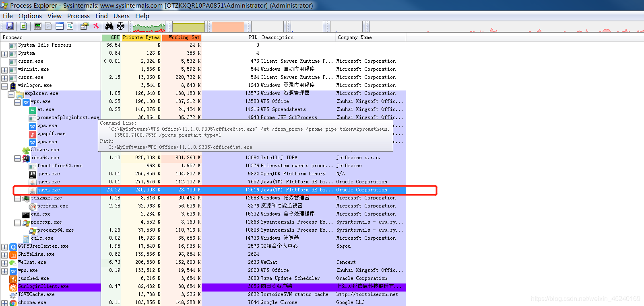Open the Help menu
The image size is (644, 306).
click(x=142, y=16)
